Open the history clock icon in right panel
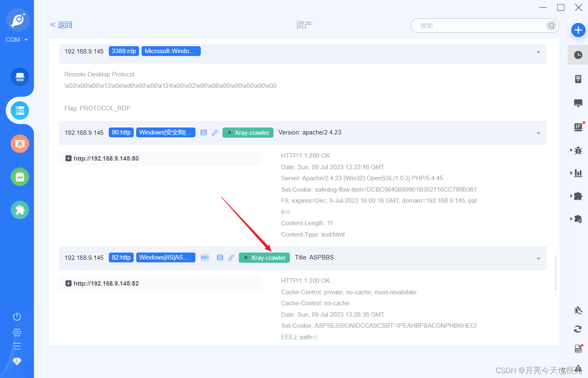The width and height of the screenshot is (588, 378). pos(578,55)
